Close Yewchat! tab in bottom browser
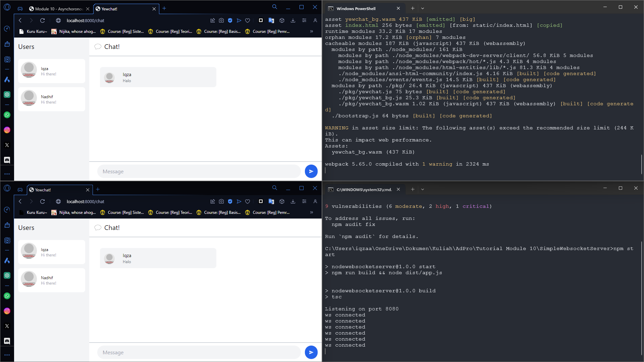The width and height of the screenshot is (644, 362). tap(88, 190)
